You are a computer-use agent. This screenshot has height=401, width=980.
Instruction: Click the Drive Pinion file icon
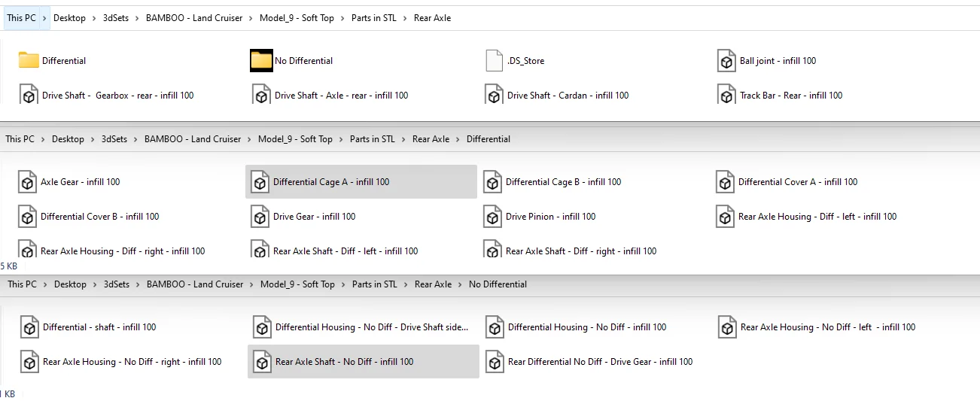tap(493, 217)
